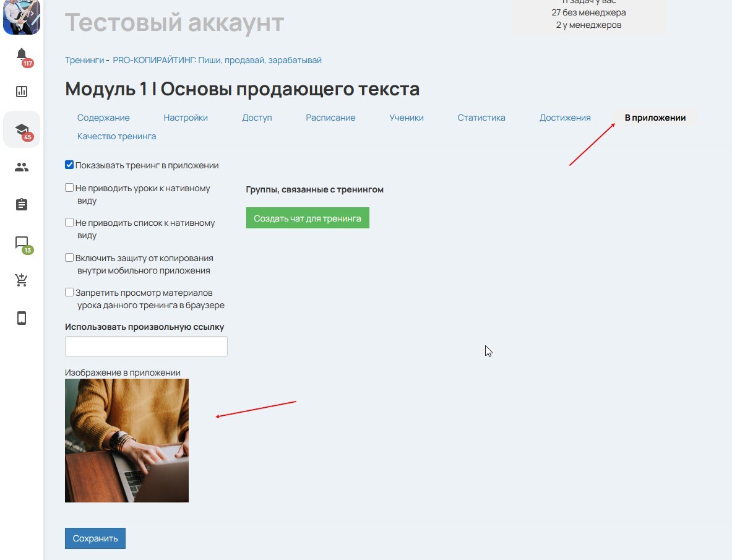732x560 pixels.
Task: Click the 'Создать чат для тренинга' button
Action: pos(308,218)
